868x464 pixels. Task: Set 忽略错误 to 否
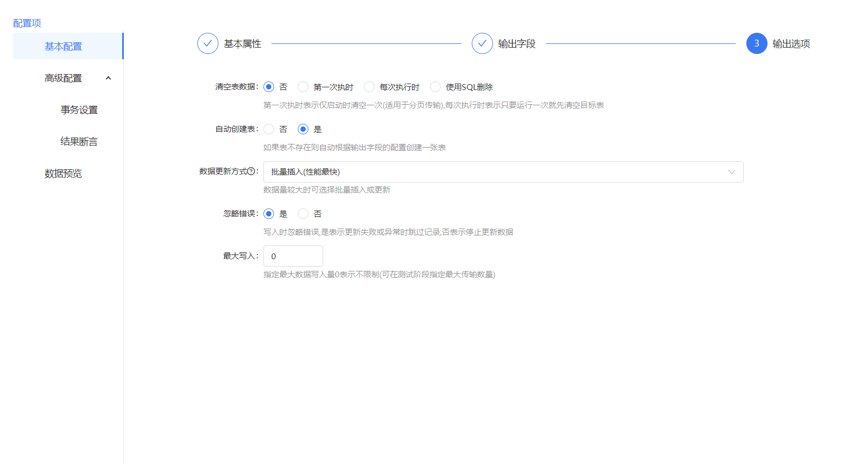(303, 214)
